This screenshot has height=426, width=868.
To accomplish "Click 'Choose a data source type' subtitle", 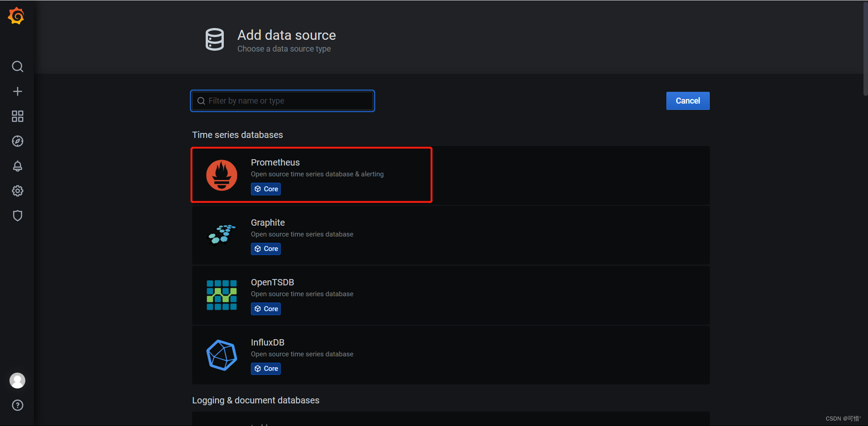I will [284, 49].
